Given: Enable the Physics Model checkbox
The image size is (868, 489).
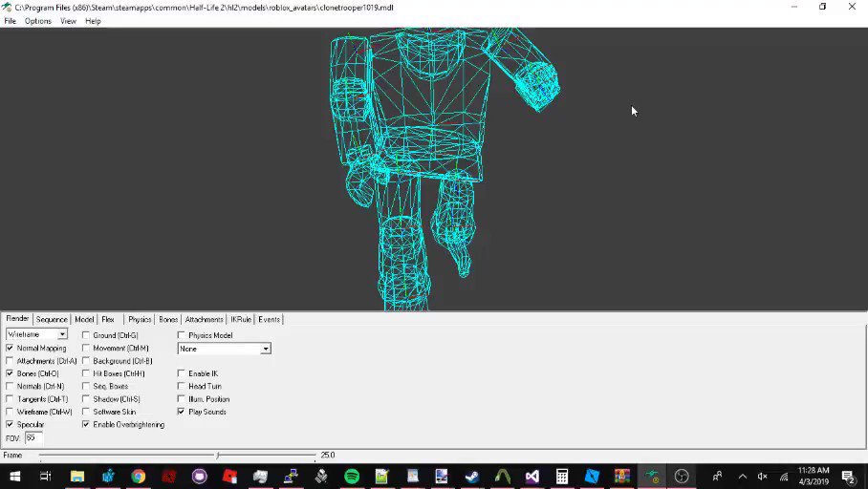Looking at the screenshot, I should point(181,335).
